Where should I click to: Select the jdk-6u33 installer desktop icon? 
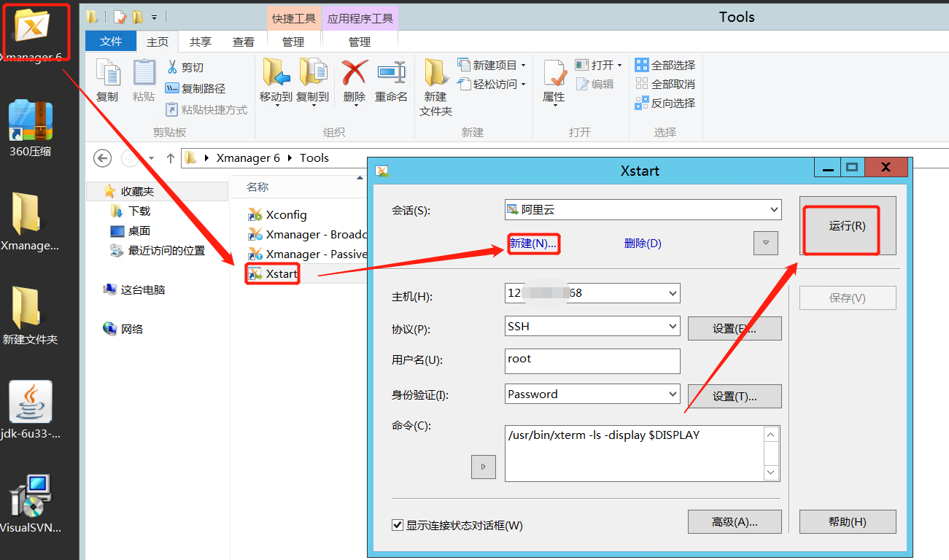[x=30, y=402]
